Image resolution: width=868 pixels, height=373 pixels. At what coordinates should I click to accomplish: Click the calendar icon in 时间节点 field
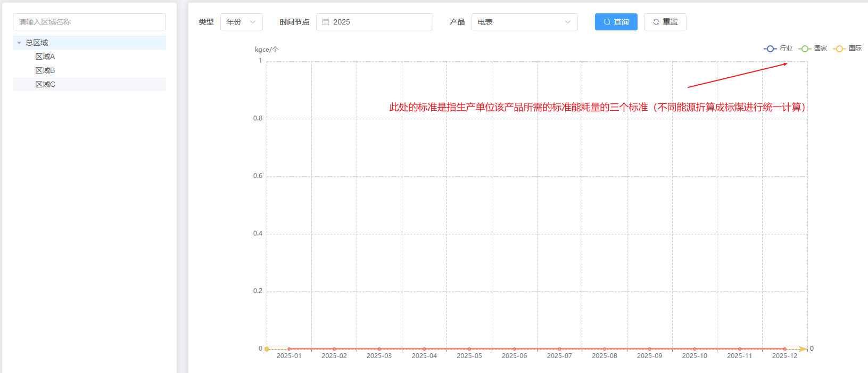[326, 22]
